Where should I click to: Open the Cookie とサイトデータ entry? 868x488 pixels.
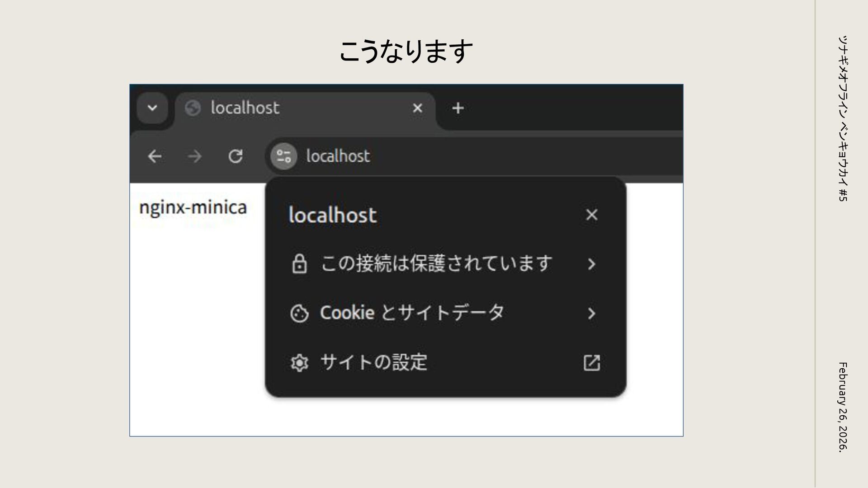tap(411, 313)
